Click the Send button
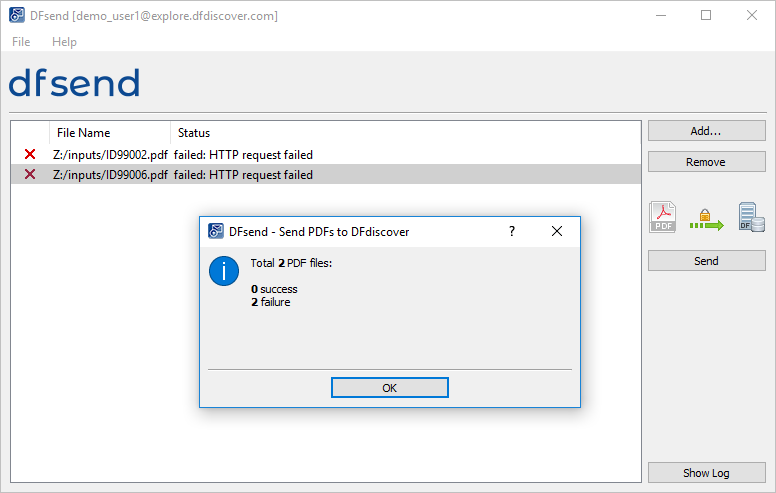 tap(707, 261)
